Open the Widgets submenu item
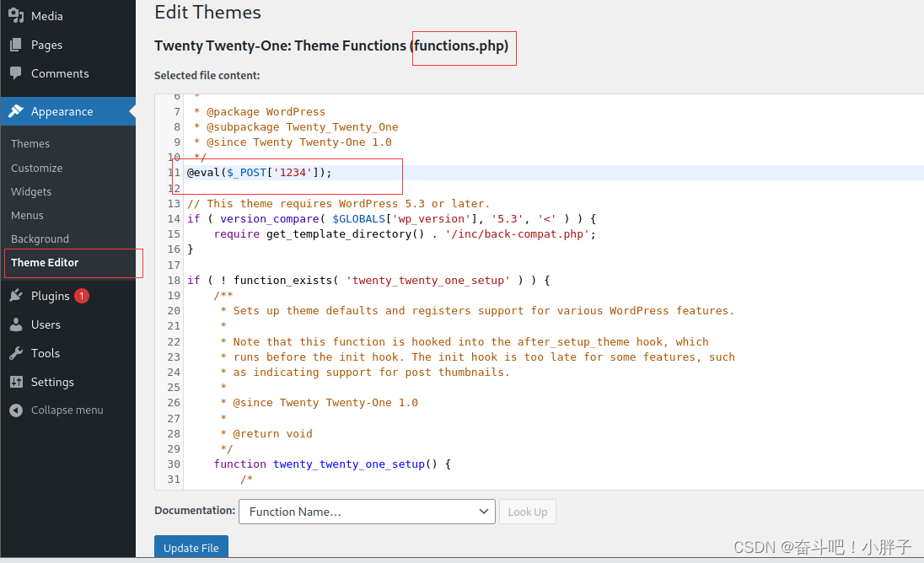This screenshot has height=563, width=924. [x=31, y=191]
